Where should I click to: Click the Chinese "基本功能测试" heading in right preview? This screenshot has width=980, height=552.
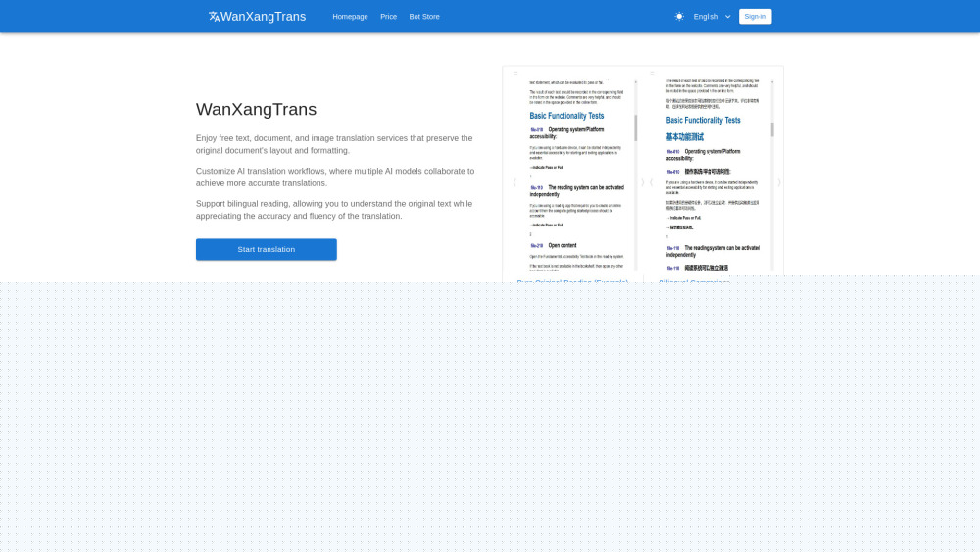684,137
